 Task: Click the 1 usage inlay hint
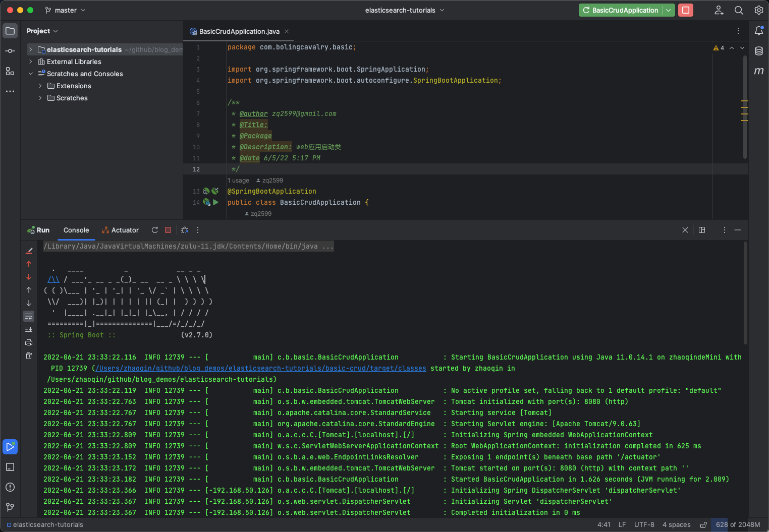click(x=238, y=181)
